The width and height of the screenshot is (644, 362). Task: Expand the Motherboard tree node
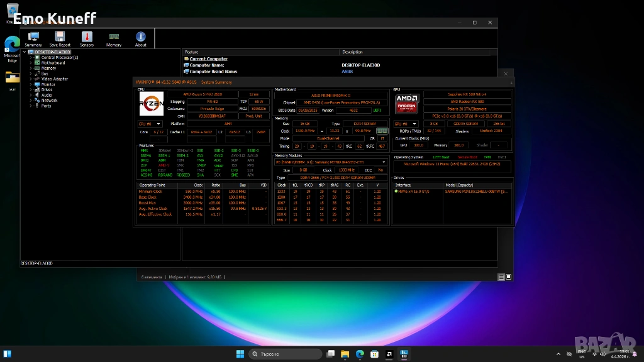pos(31,63)
